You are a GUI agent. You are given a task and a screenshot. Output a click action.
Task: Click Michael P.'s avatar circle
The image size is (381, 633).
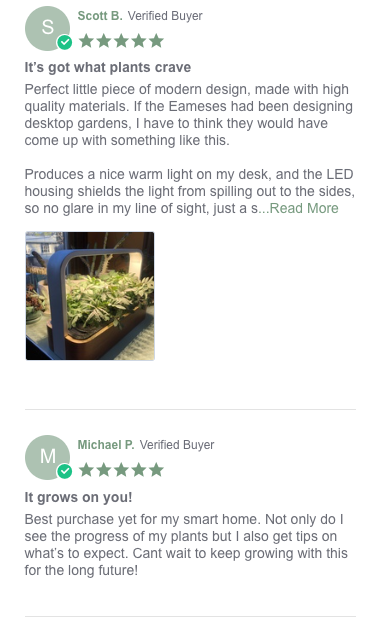click(x=47, y=457)
